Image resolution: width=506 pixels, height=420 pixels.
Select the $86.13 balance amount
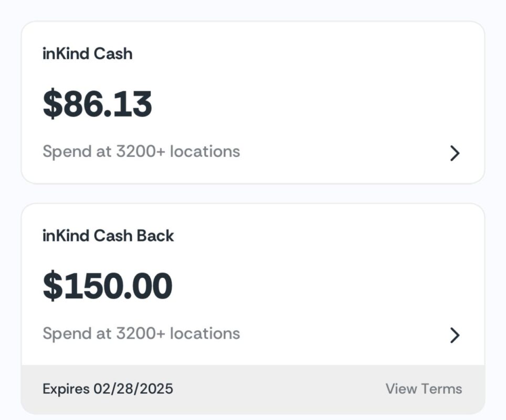pyautogui.click(x=98, y=103)
